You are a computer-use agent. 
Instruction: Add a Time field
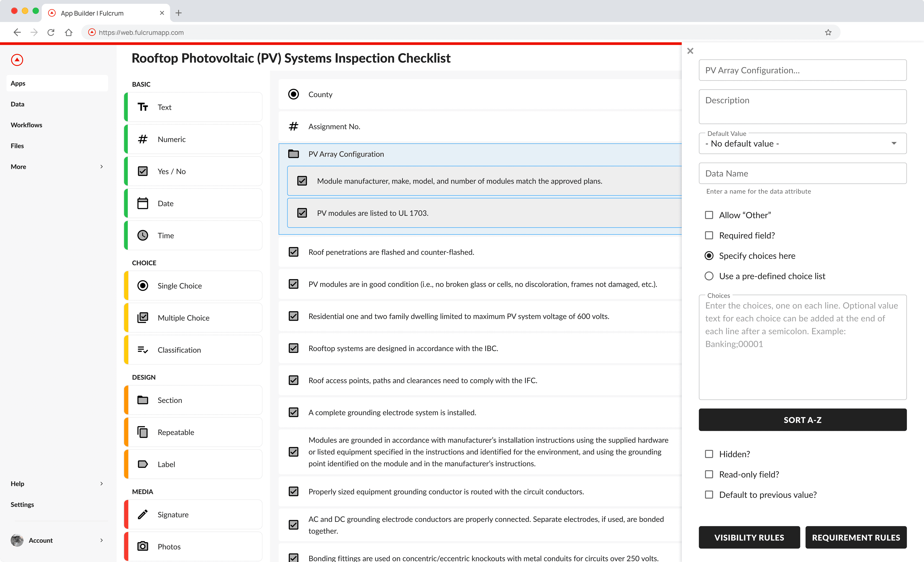point(193,235)
